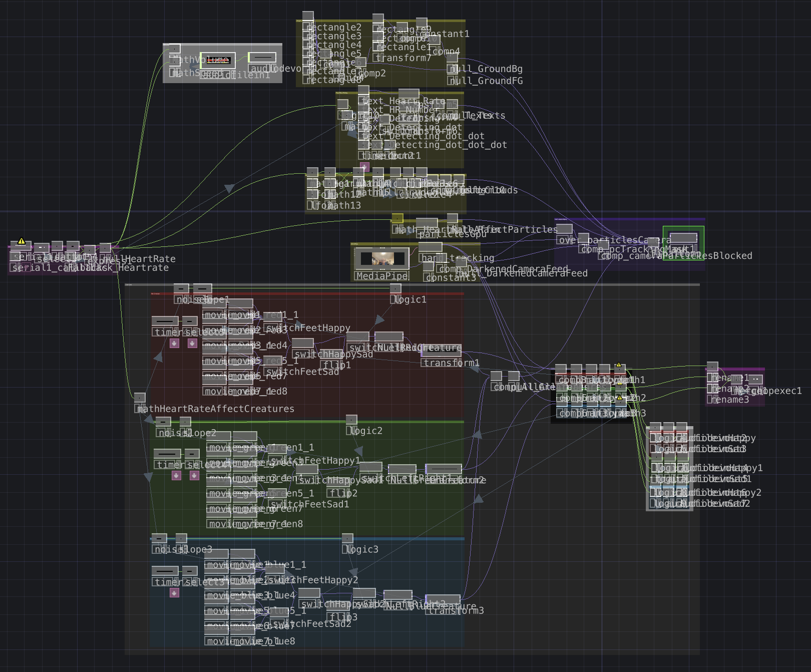Click the transform7 node label
The width and height of the screenshot is (811, 672).
click(403, 58)
